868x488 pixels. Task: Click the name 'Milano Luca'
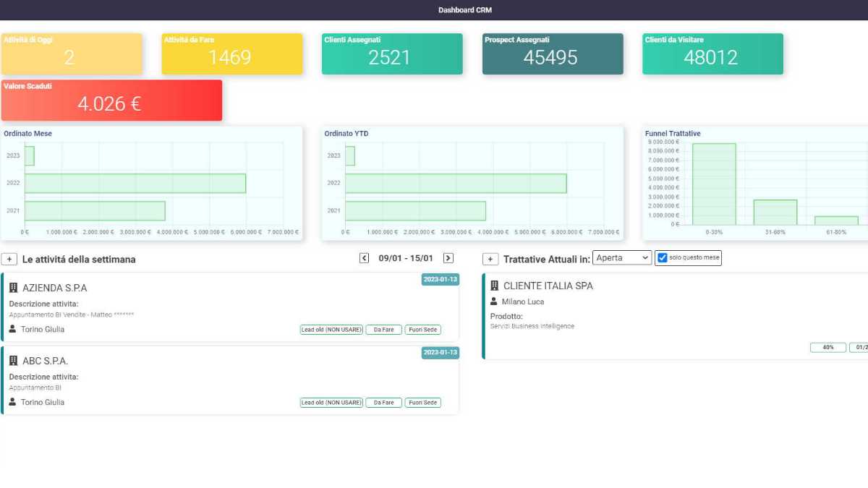[523, 301]
